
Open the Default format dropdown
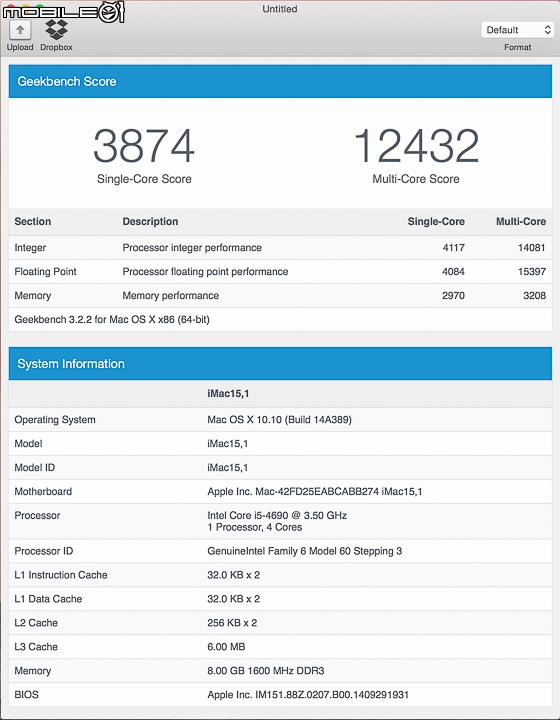(517, 30)
